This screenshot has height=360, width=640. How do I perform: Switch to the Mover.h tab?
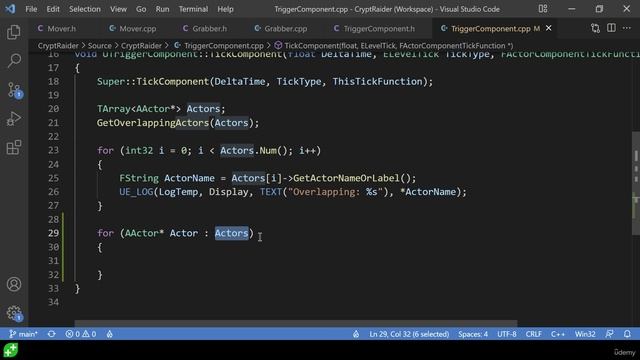tap(57, 28)
